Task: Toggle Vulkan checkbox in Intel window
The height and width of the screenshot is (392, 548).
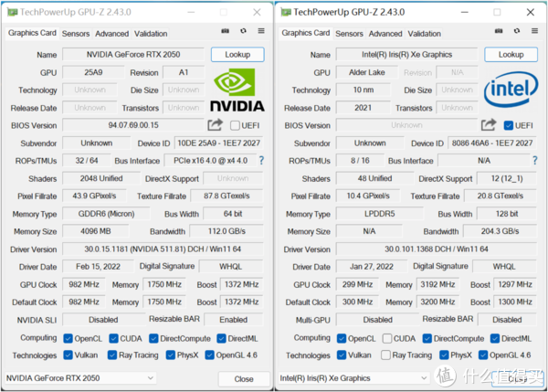Action: coord(342,355)
